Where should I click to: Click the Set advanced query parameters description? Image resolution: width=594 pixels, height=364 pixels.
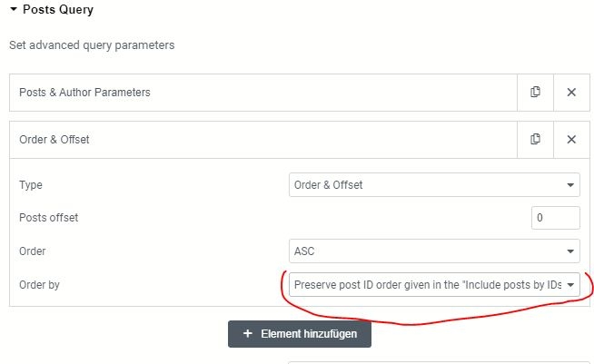coord(92,45)
